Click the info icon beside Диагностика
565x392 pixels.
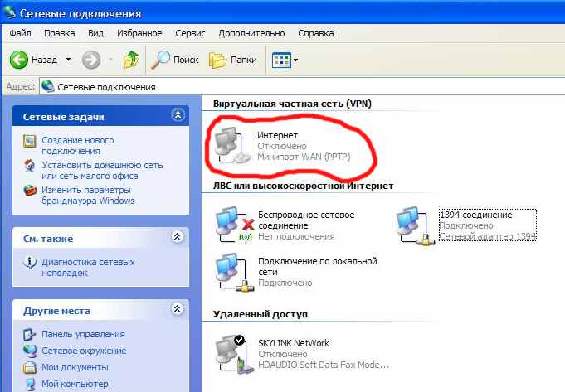click(x=30, y=263)
